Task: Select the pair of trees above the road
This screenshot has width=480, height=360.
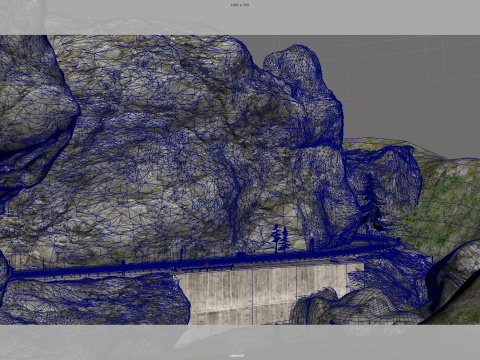Action: pos(281,239)
